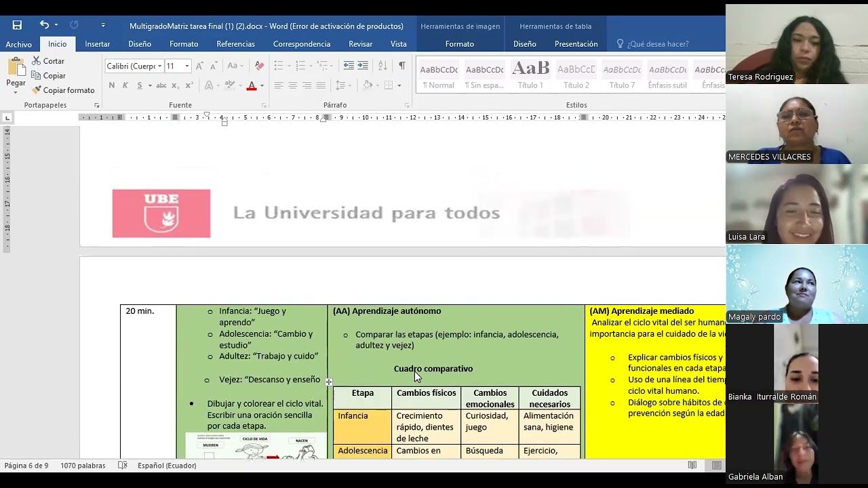Open the Presentación table tools tab
This screenshot has width=868, height=488.
(x=576, y=44)
